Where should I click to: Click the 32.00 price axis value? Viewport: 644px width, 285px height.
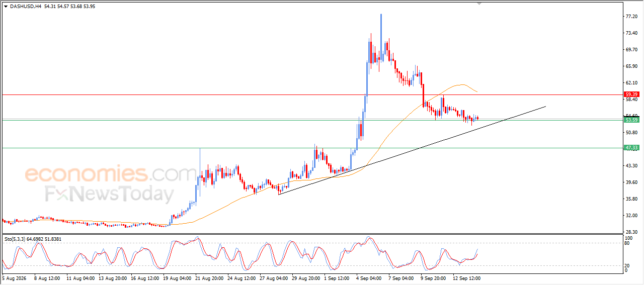631,216
